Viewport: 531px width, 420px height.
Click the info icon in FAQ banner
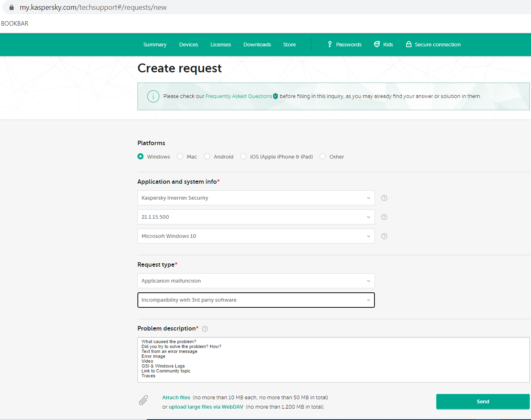point(153,96)
